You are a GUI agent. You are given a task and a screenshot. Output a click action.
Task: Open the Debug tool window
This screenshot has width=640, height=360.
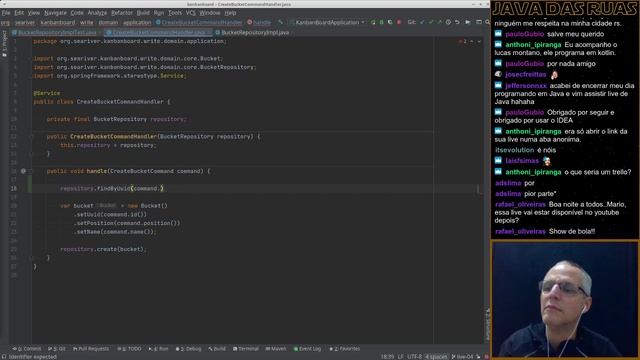189,349
